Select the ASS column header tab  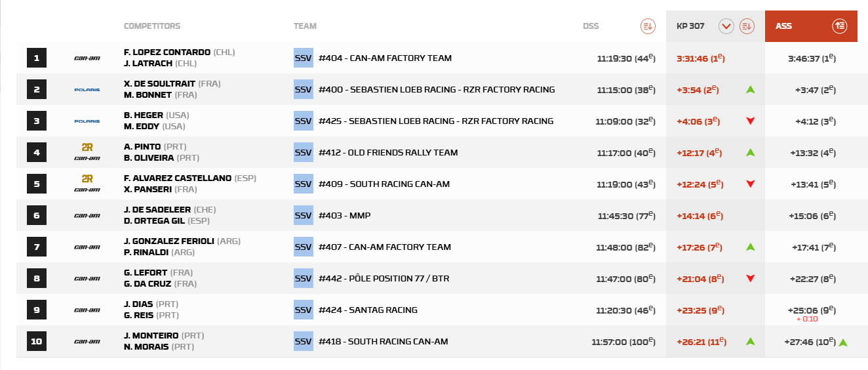coord(783,26)
